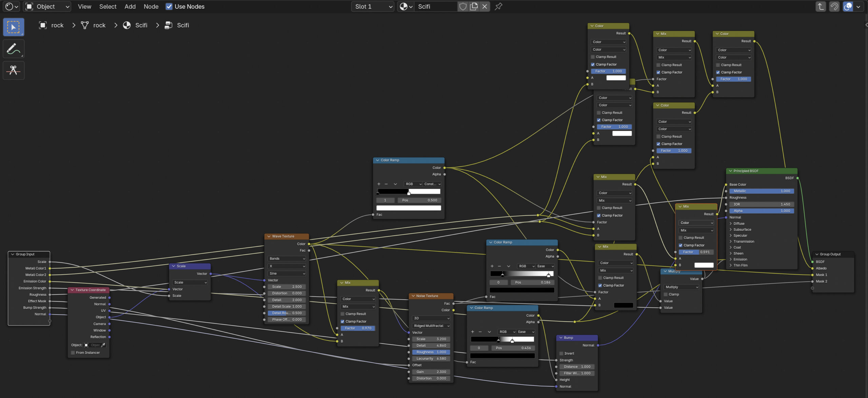Duplicate the Scifi material with new-copy icon
Image resolution: width=868 pixels, height=398 pixels.
[474, 6]
